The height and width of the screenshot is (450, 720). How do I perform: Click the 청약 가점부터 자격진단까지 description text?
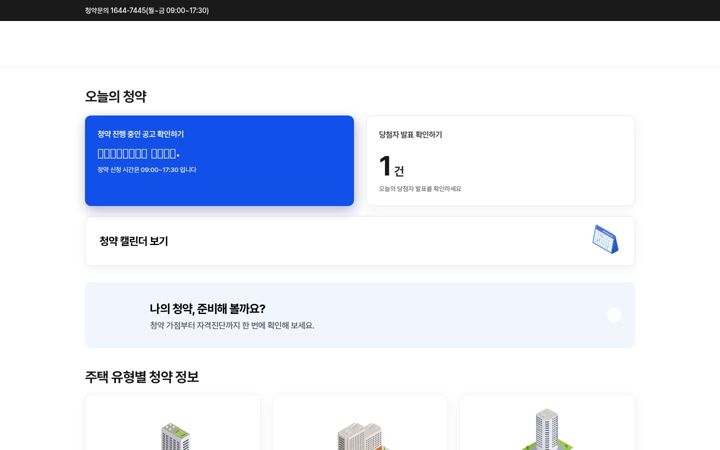tap(232, 326)
